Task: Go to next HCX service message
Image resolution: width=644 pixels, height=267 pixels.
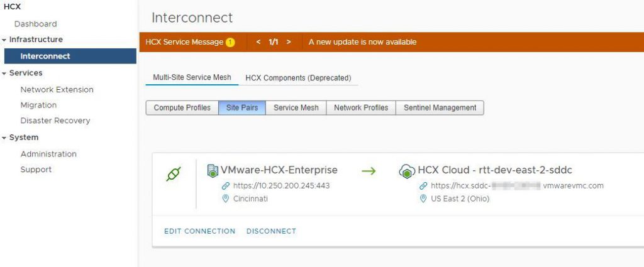Action: pos(289,42)
